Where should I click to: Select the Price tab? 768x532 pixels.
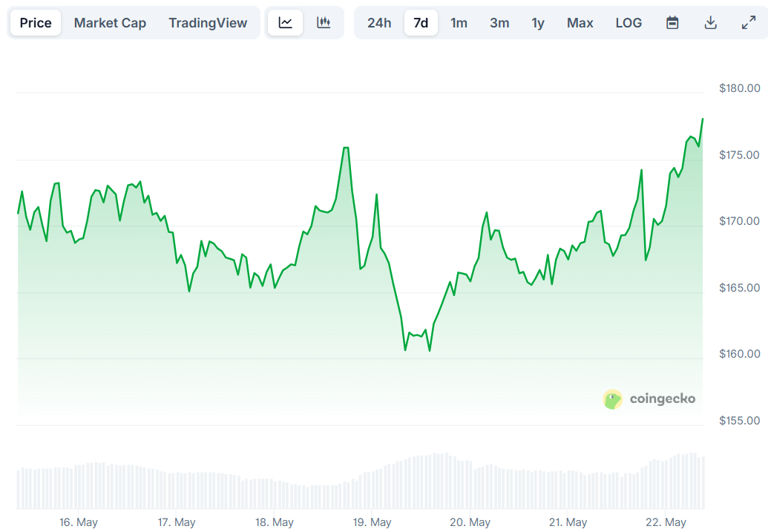click(x=36, y=22)
